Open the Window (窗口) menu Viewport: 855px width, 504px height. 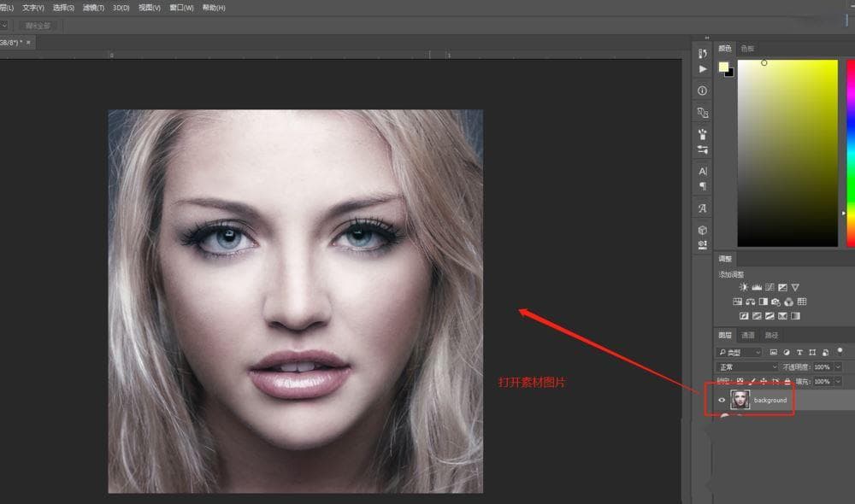pyautogui.click(x=181, y=8)
